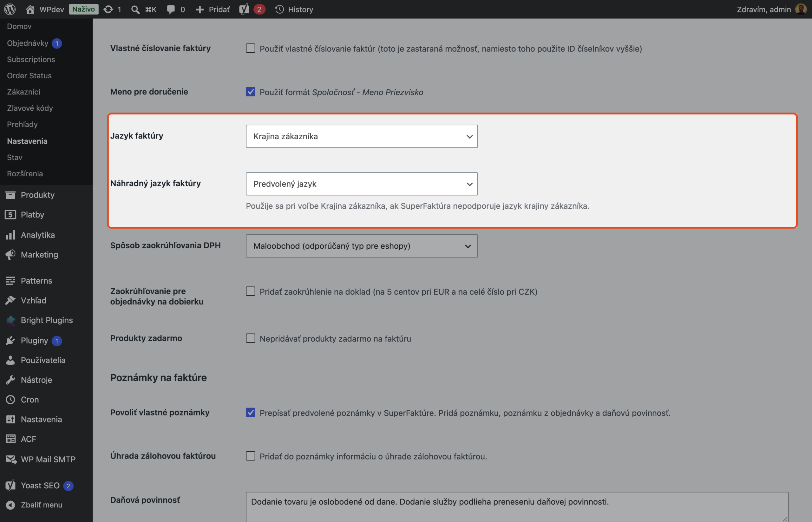Check Pridať do poznámky informáciu o úhrade

coord(251,456)
